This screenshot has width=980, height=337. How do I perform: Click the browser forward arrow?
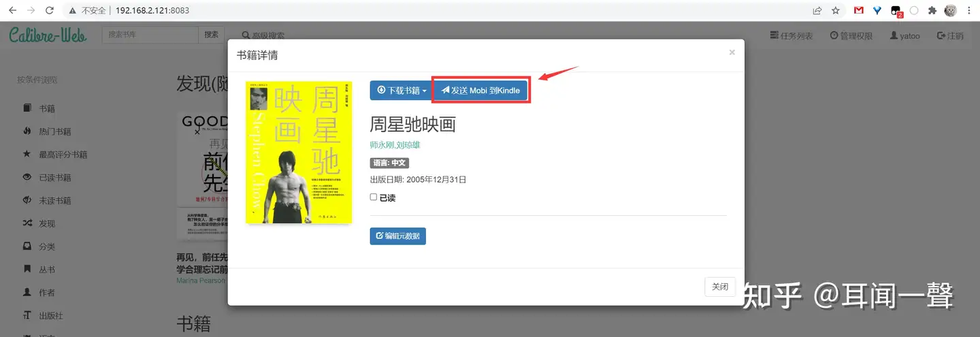coord(31,11)
